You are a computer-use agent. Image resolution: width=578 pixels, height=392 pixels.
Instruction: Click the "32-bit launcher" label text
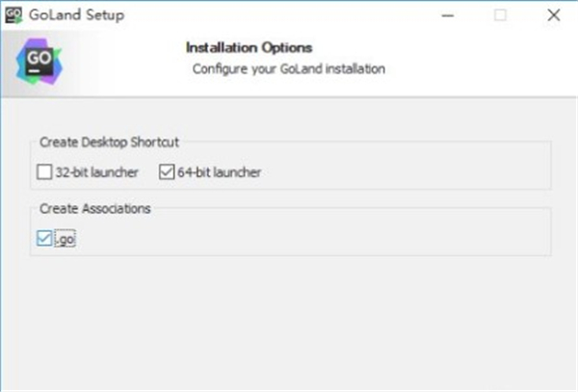[x=96, y=173]
